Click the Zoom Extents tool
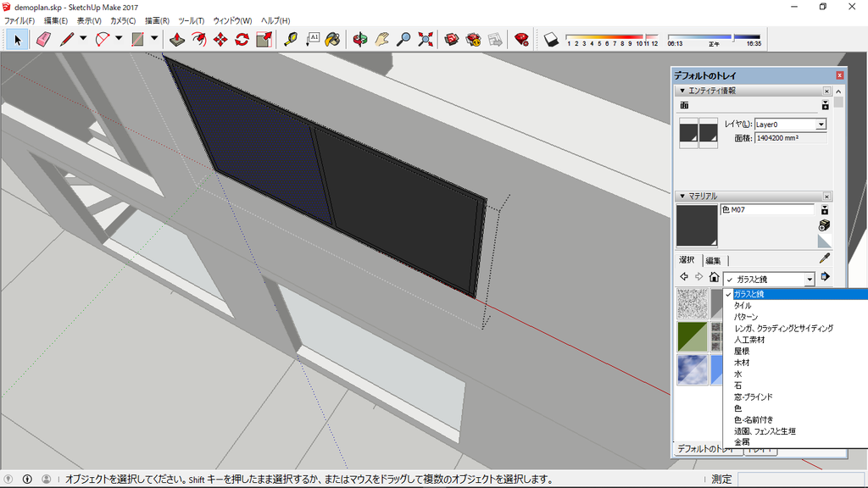This screenshot has height=488, width=868. tap(426, 39)
